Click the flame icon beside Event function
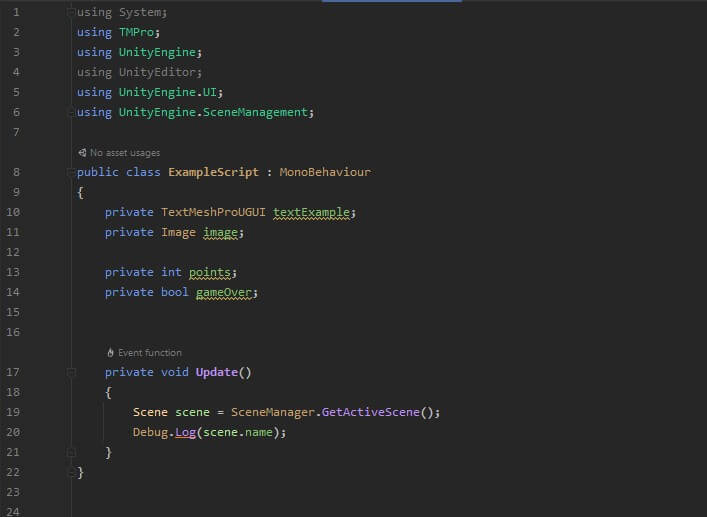 click(110, 352)
